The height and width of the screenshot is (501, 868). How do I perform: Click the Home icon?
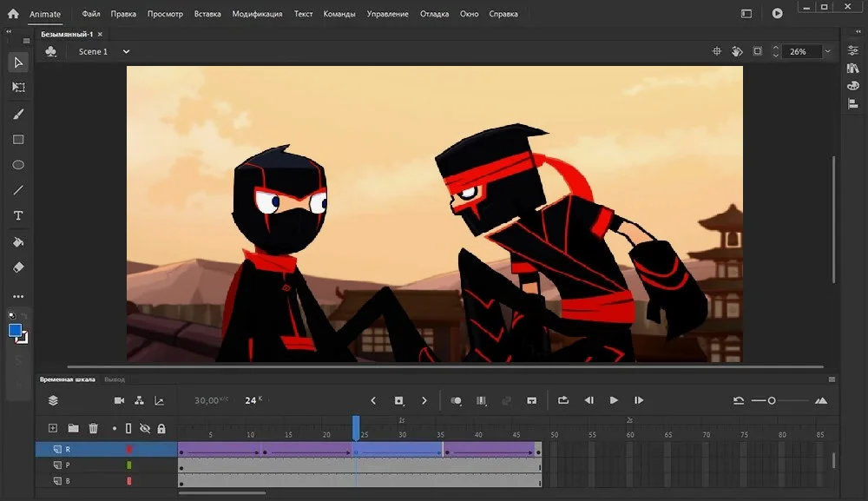(x=13, y=14)
